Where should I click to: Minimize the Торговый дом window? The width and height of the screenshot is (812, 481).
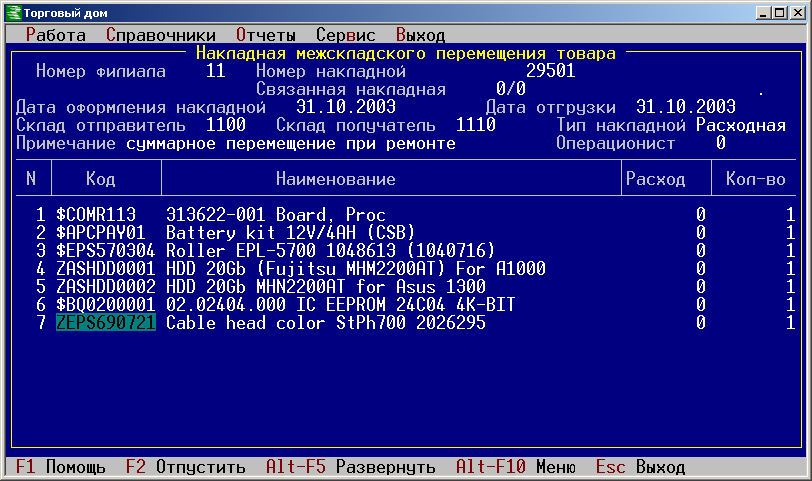click(762, 13)
